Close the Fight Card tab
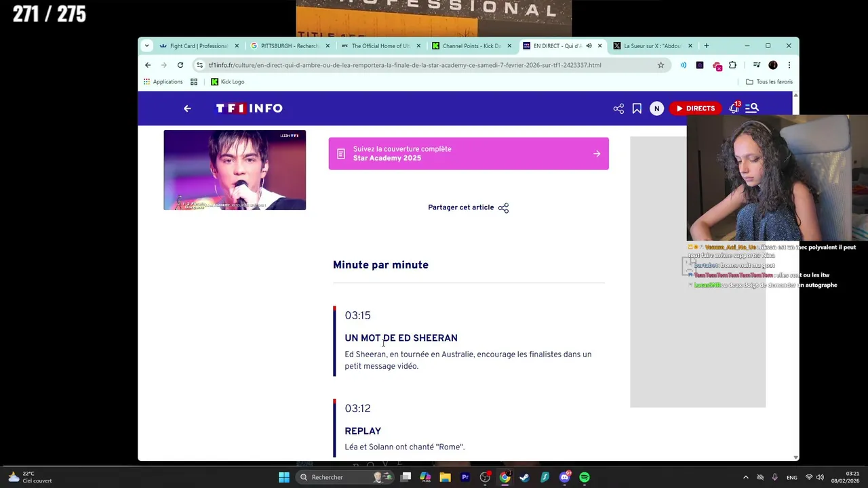This screenshot has width=868, height=488. [237, 46]
